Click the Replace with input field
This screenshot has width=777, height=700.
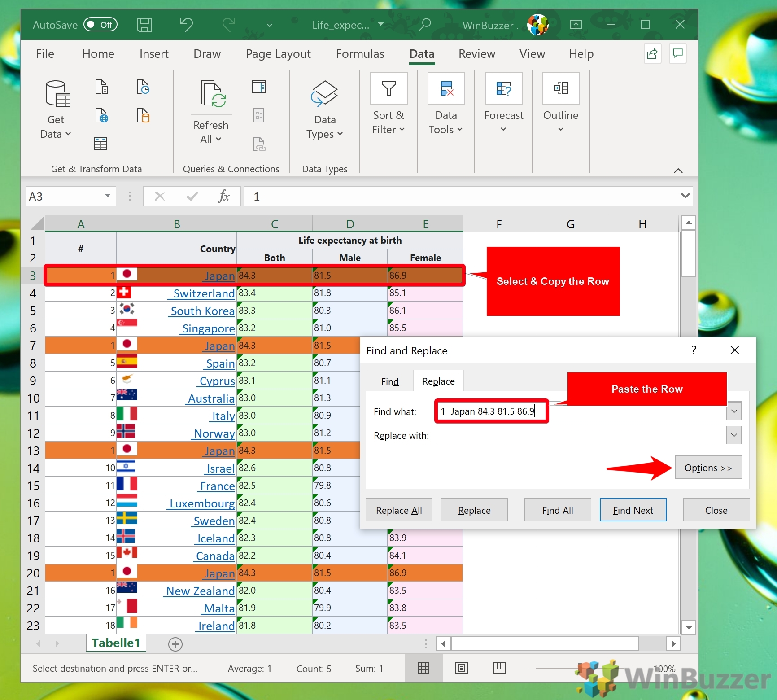click(581, 435)
